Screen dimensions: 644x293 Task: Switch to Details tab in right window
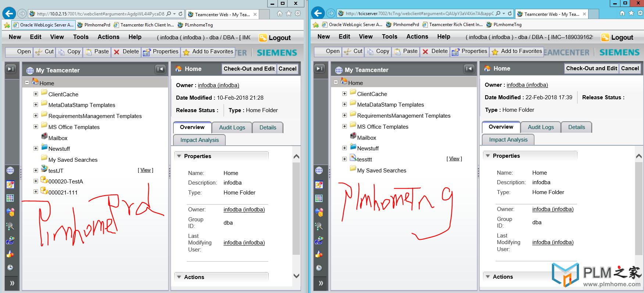(x=576, y=127)
